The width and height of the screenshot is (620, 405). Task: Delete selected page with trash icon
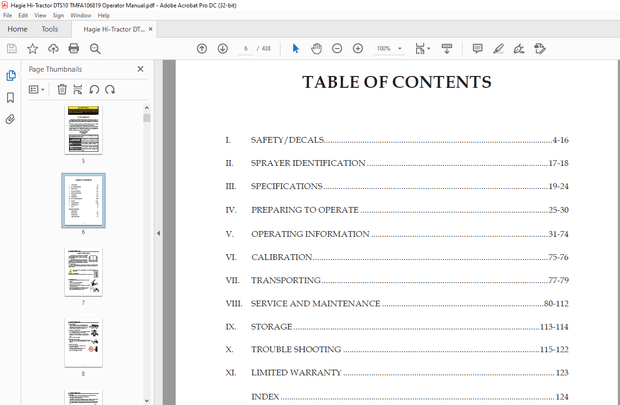point(62,89)
